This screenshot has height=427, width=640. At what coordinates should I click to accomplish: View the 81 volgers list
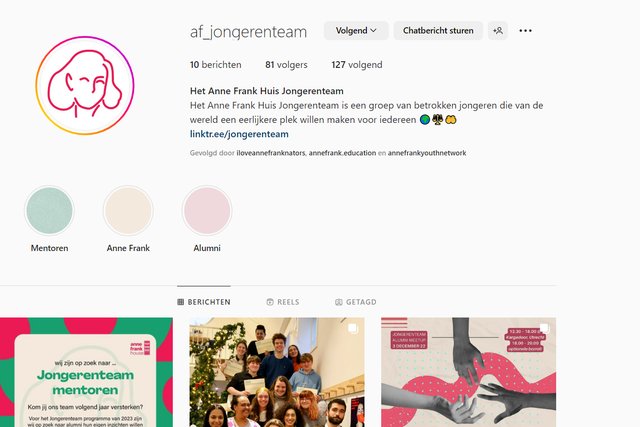(x=286, y=64)
